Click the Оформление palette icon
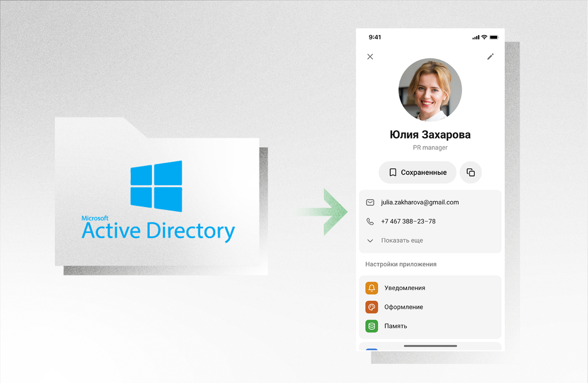 pos(371,307)
